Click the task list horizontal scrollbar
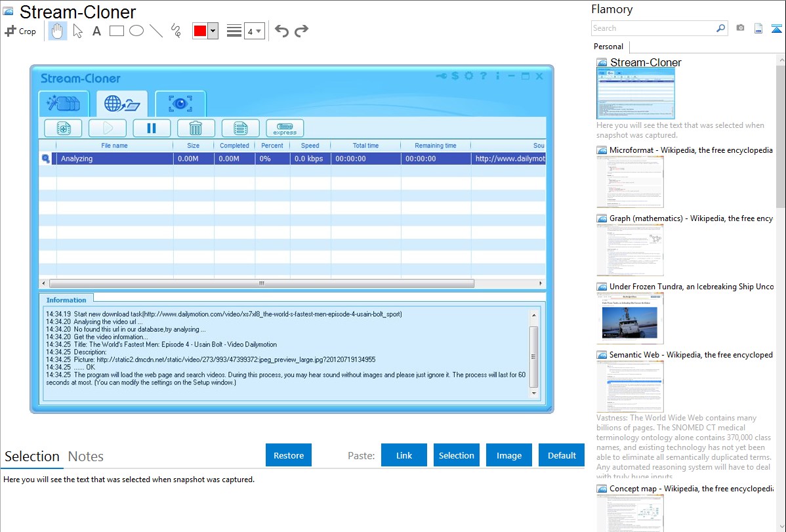 pyautogui.click(x=262, y=283)
